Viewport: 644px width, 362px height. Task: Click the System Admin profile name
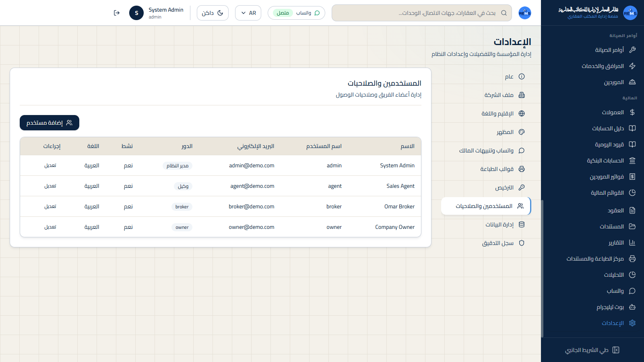[166, 10]
